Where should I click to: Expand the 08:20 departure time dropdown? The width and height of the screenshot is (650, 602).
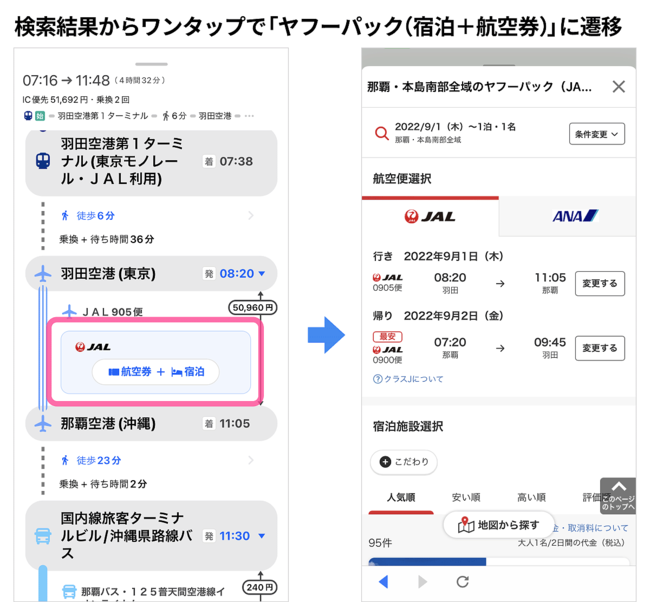[262, 274]
